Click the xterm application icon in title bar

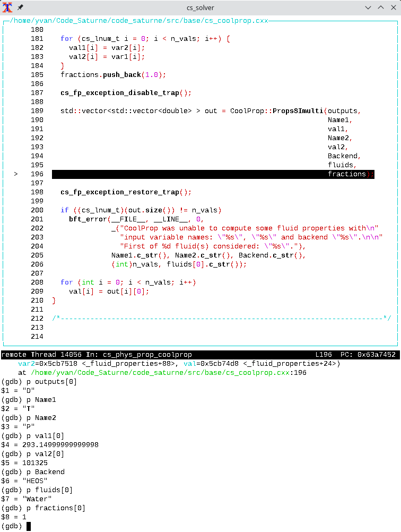pyautogui.click(x=7, y=7)
